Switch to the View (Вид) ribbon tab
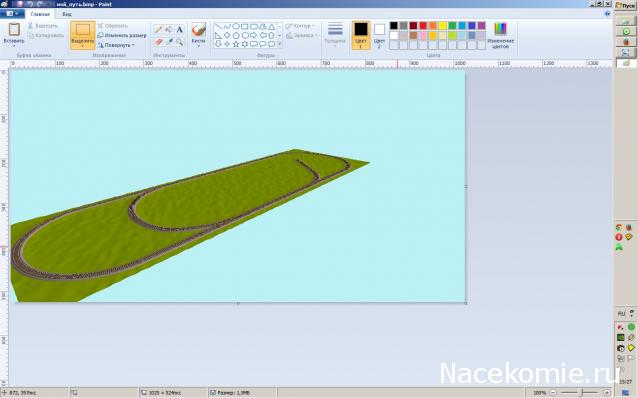Screen dimensions: 638x398 coord(67,14)
